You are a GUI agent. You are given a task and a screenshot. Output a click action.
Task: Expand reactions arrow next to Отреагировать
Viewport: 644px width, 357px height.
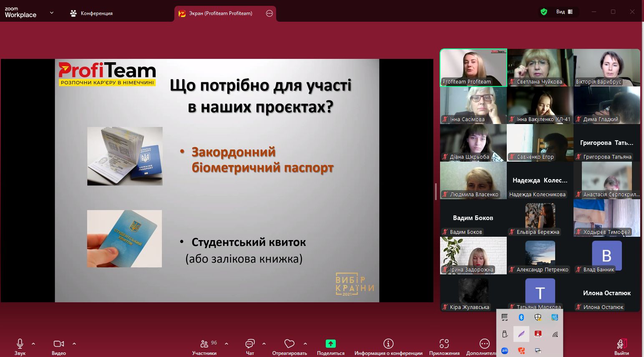[305, 344]
